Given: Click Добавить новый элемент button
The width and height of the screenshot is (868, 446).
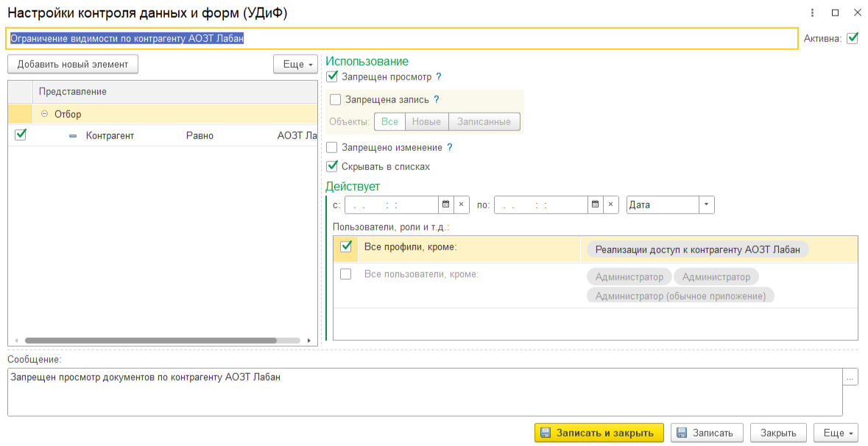Looking at the screenshot, I should (x=73, y=64).
